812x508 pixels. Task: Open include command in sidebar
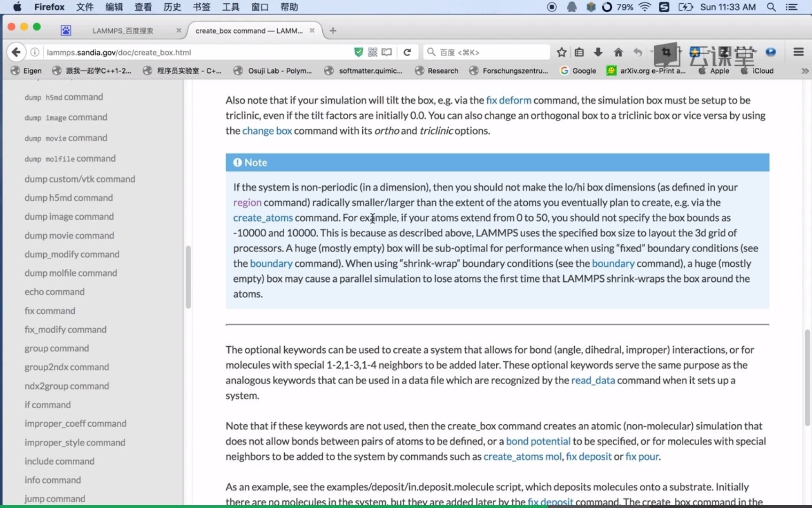point(59,461)
